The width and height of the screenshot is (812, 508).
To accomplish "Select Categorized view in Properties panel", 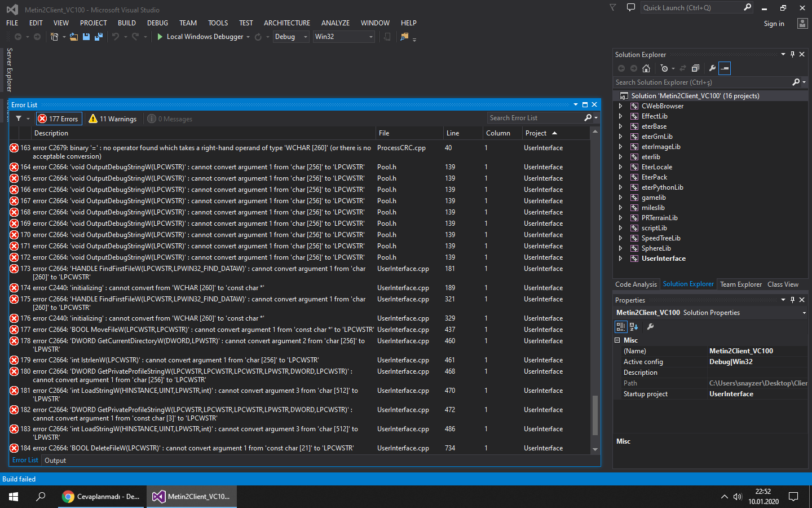I will 620,327.
